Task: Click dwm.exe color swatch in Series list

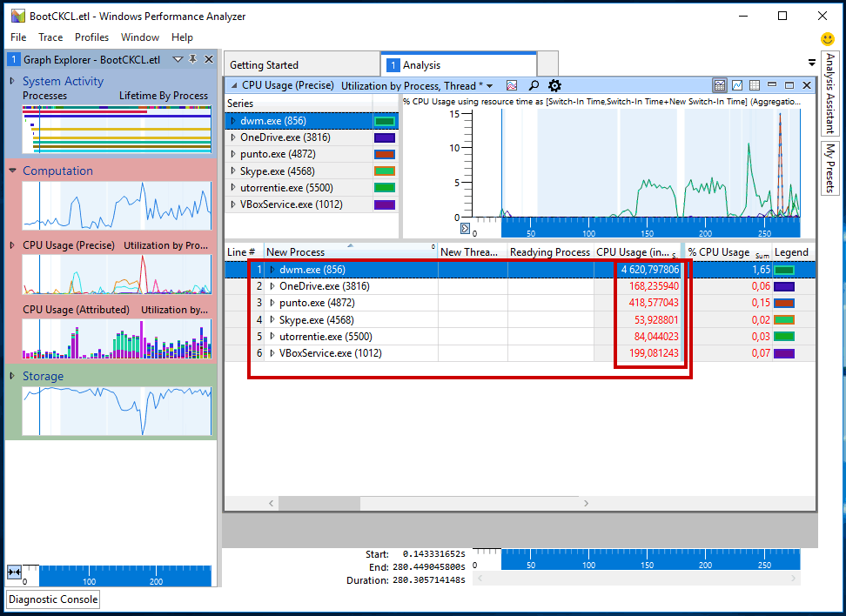Action: pos(385,121)
